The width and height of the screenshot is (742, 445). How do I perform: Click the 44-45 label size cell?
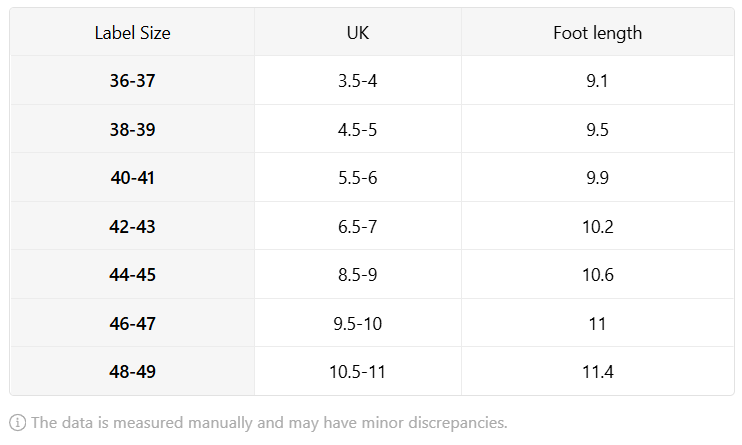(132, 275)
